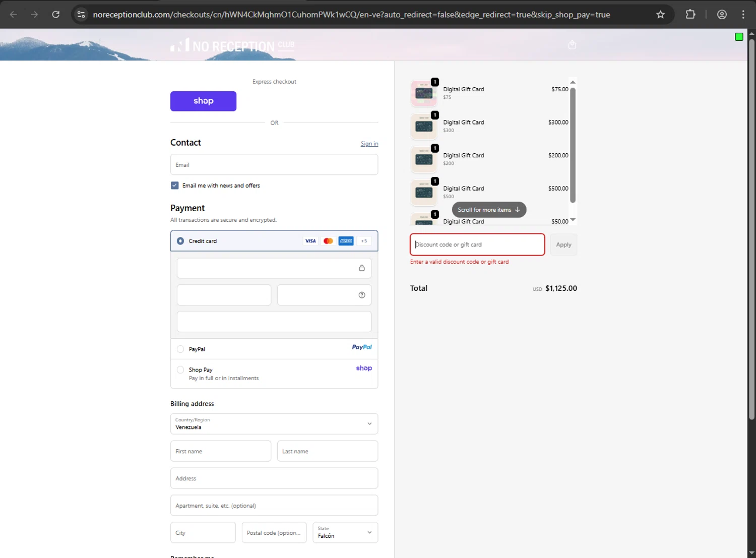756x558 pixels.
Task: Open the $200 gift card thumbnail
Action: click(x=424, y=159)
